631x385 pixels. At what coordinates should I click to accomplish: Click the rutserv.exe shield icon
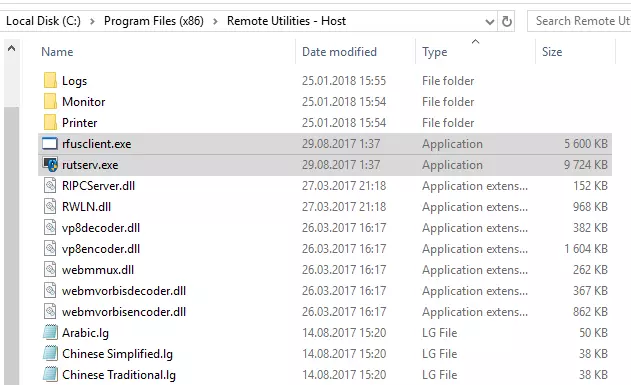pyautogui.click(x=50, y=165)
